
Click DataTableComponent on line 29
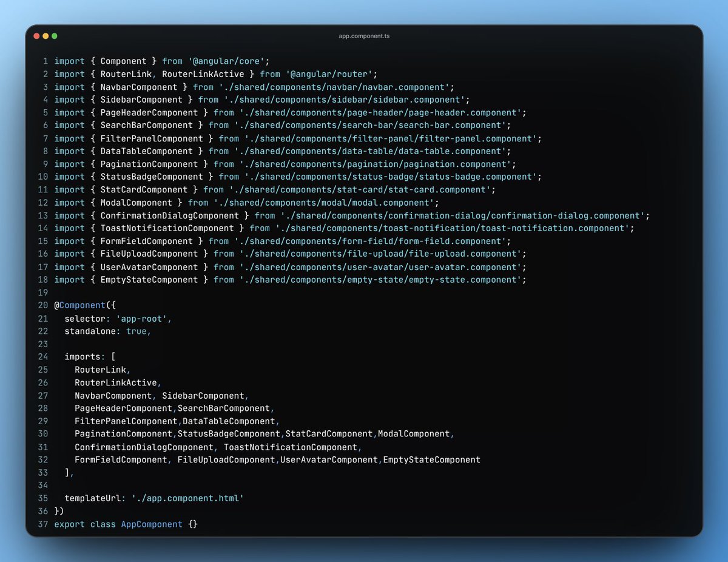(x=229, y=421)
